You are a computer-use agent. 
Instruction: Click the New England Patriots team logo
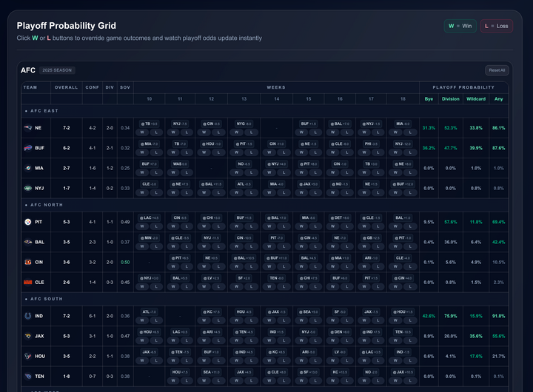coord(28,127)
